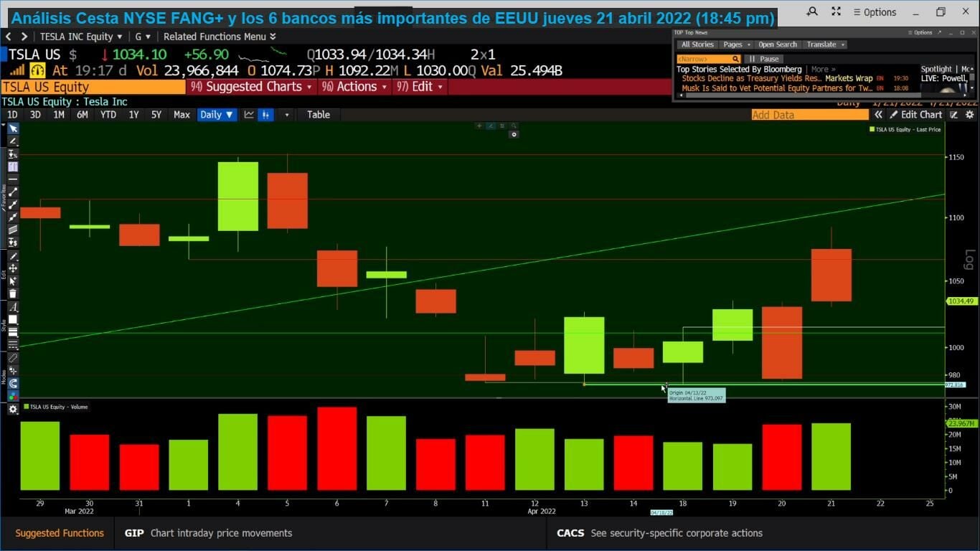
Task: Open the Pages dropdown in Top News
Action: pyautogui.click(x=737, y=44)
